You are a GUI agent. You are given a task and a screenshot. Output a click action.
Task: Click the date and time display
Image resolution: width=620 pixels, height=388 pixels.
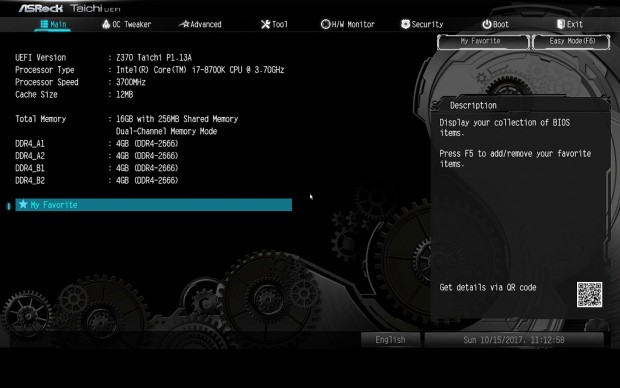[x=514, y=340]
